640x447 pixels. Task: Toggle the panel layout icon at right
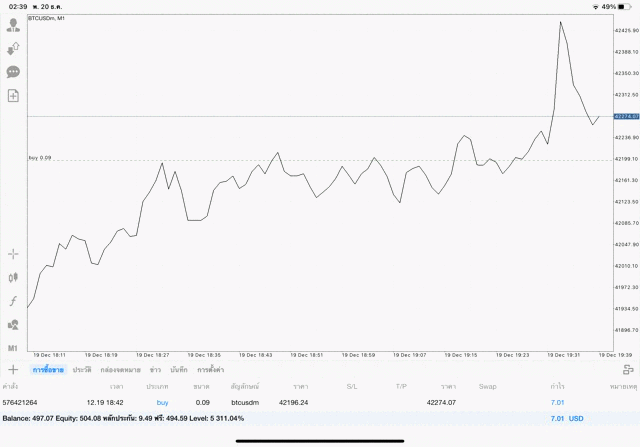tap(628, 370)
